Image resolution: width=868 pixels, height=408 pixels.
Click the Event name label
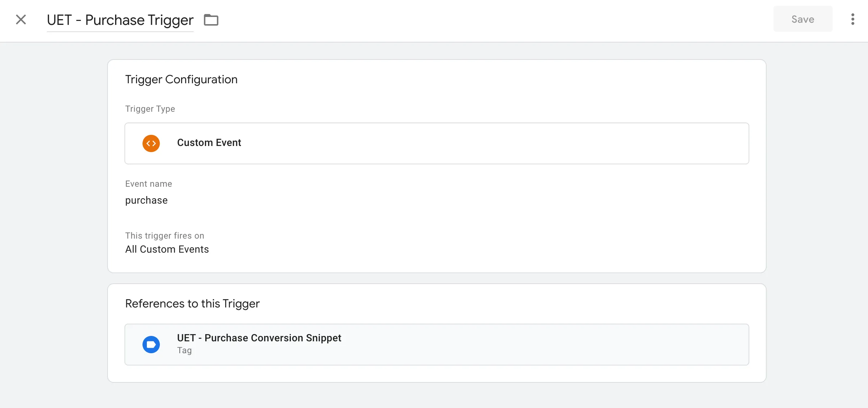coord(149,184)
